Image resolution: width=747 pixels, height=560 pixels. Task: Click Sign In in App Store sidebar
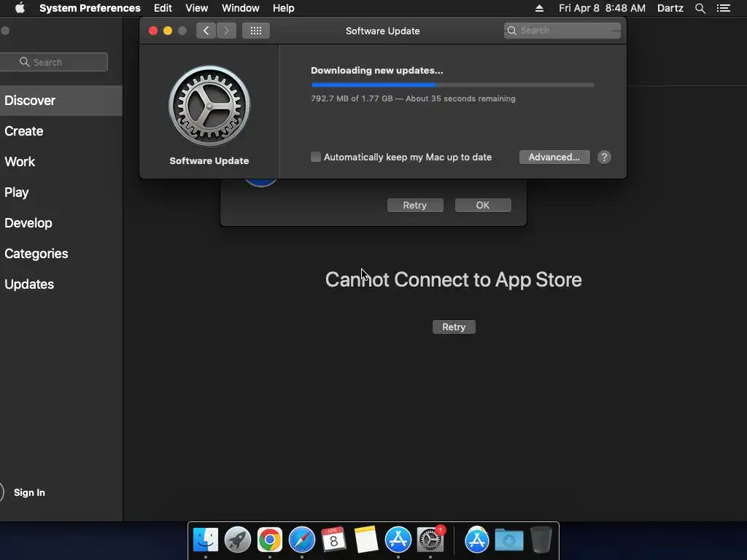pyautogui.click(x=29, y=492)
